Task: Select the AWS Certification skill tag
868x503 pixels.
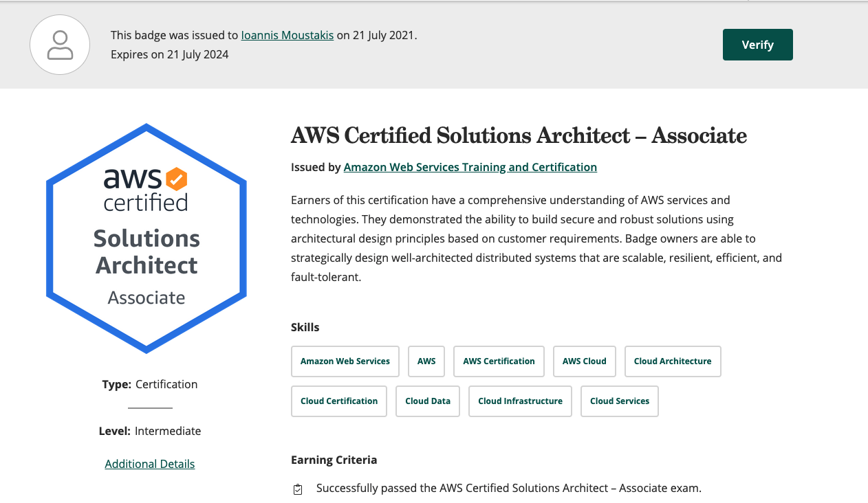Action: (499, 361)
